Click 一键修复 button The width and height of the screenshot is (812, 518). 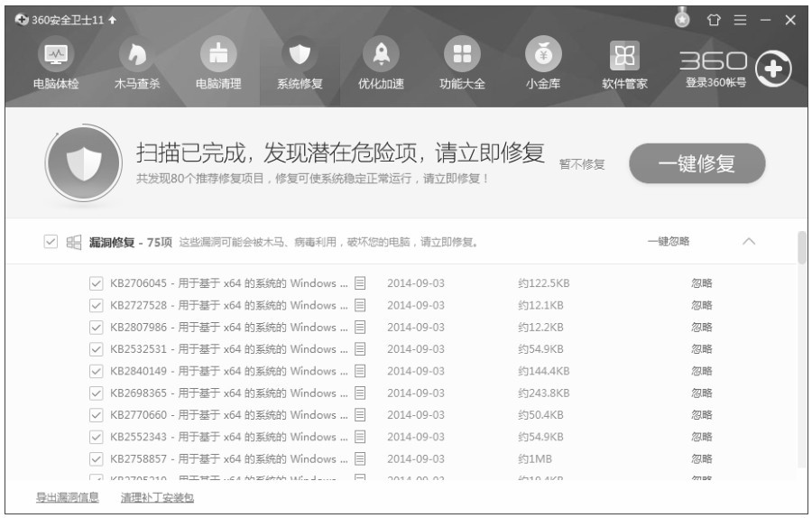[697, 163]
